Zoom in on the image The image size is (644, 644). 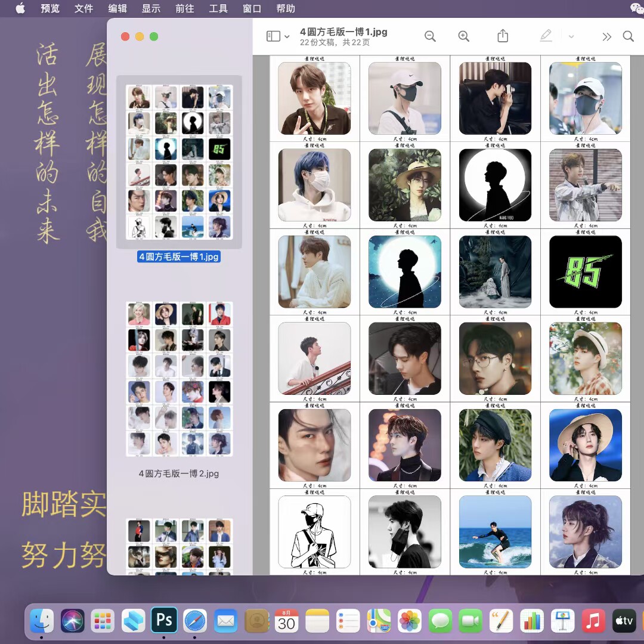(x=464, y=36)
